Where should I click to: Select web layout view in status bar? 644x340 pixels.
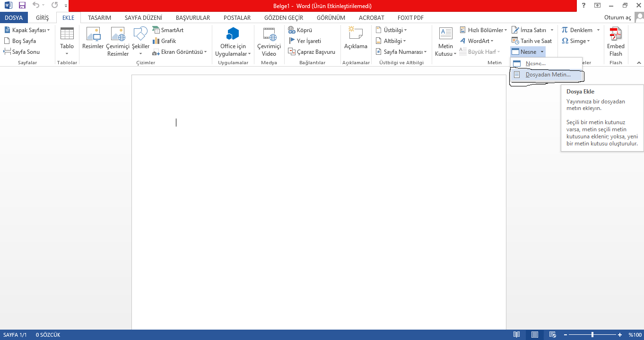pyautogui.click(x=552, y=335)
